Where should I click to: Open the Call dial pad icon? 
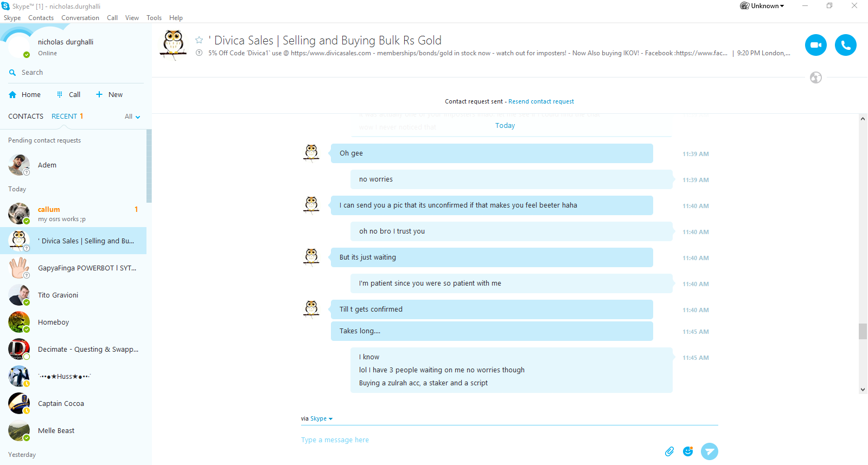pyautogui.click(x=60, y=94)
